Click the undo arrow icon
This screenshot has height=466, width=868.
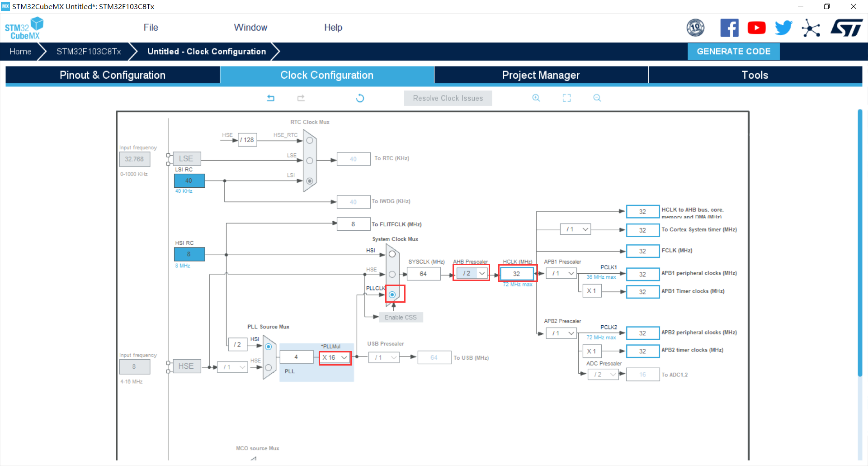pyautogui.click(x=270, y=98)
